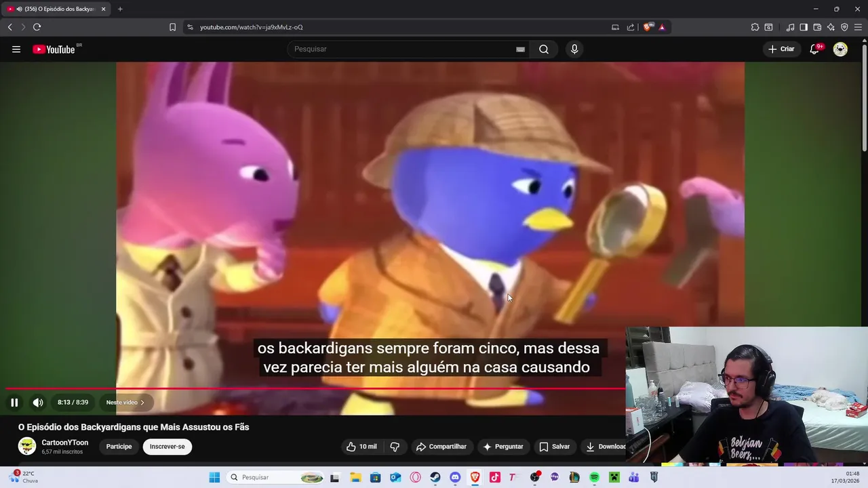The width and height of the screenshot is (868, 488).
Task: Go back with the browser back arrow
Action: click(9, 27)
